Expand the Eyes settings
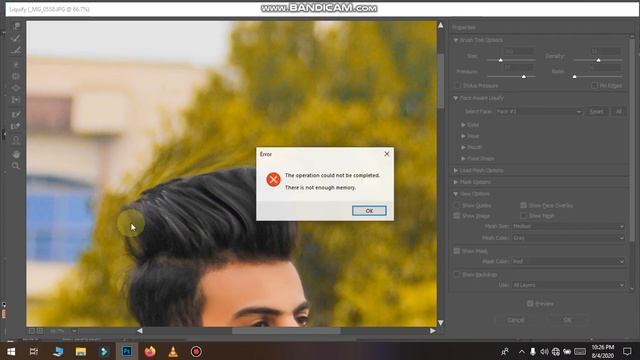This screenshot has height=360, width=640. coord(463,125)
